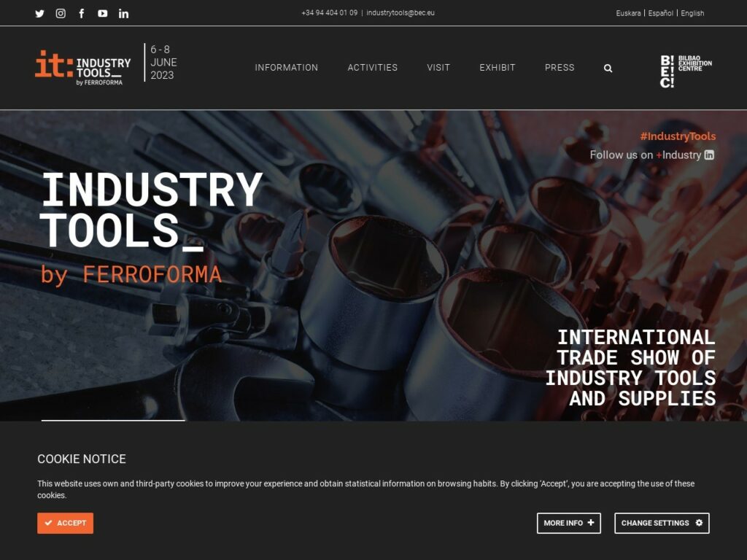Select the EXHIBIT menu item
The image size is (747, 560).
[498, 68]
